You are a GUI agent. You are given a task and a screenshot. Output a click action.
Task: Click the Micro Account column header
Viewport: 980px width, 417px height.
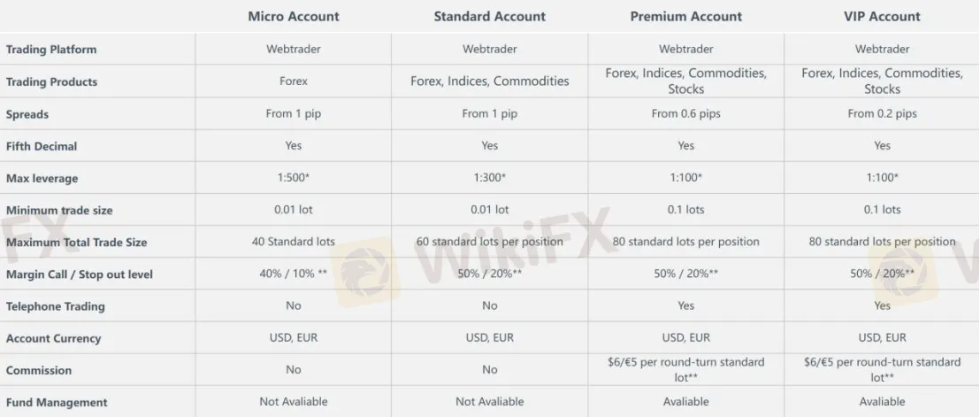pos(293,16)
